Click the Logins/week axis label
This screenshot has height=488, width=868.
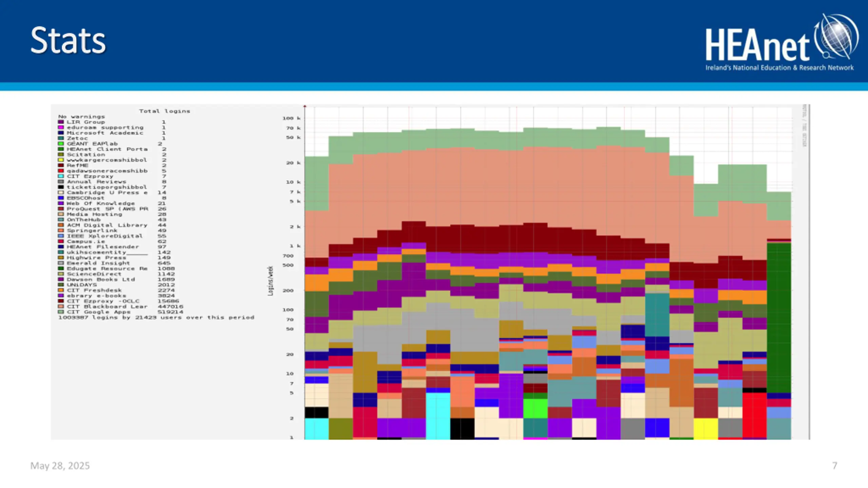[270, 281]
